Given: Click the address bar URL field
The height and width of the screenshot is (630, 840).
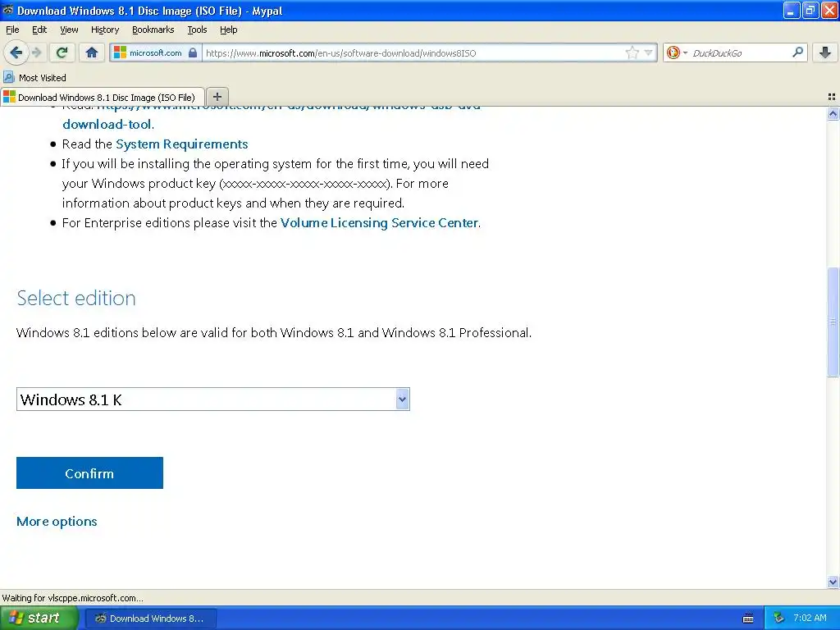Looking at the screenshot, I should 413,52.
